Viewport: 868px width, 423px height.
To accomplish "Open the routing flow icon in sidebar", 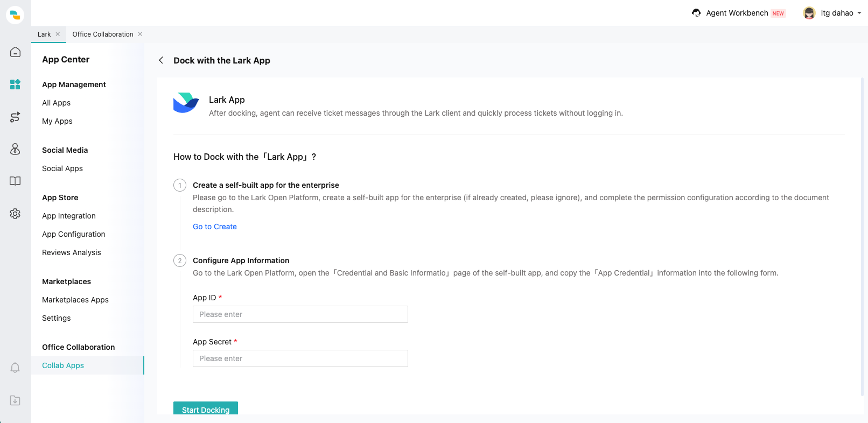I will pos(15,117).
